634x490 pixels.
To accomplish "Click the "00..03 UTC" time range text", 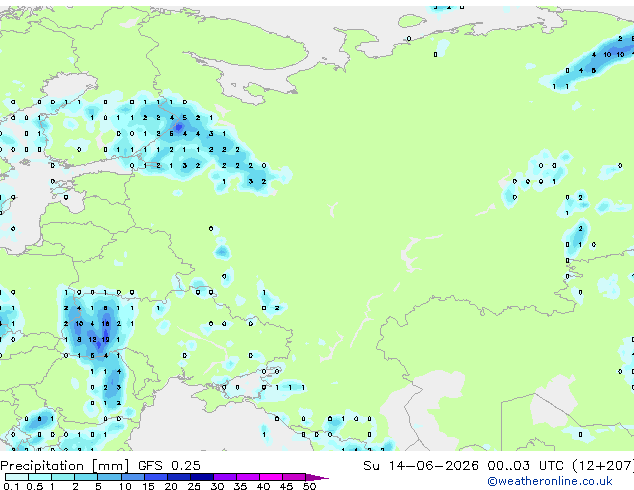I will [525, 466].
